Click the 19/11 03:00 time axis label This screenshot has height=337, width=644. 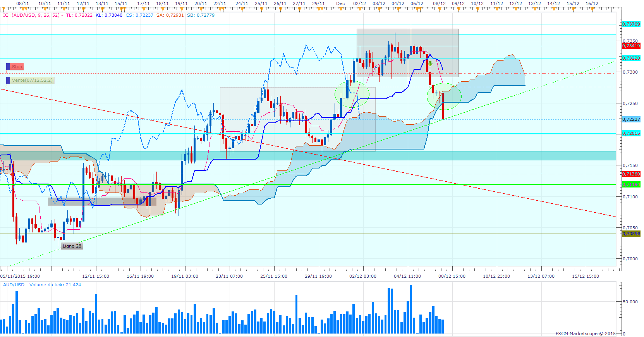(x=185, y=276)
